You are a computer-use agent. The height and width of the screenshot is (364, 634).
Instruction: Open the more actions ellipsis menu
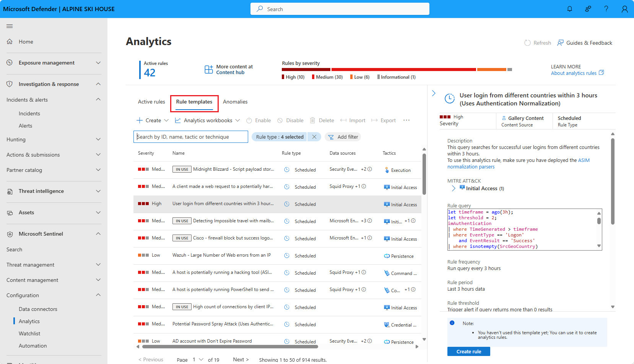pyautogui.click(x=406, y=120)
